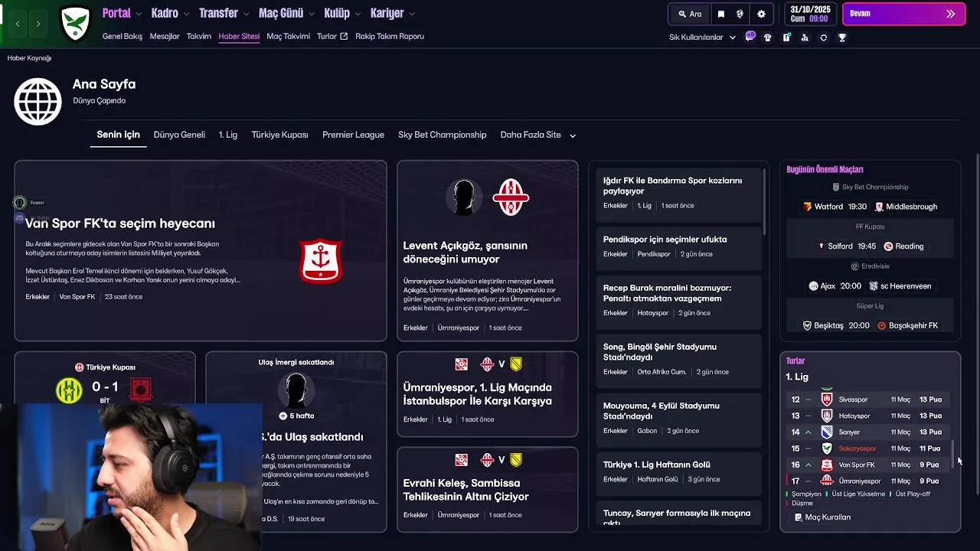This screenshot has width=980, height=551.
Task: Open Mesajlar submenu
Action: click(165, 36)
